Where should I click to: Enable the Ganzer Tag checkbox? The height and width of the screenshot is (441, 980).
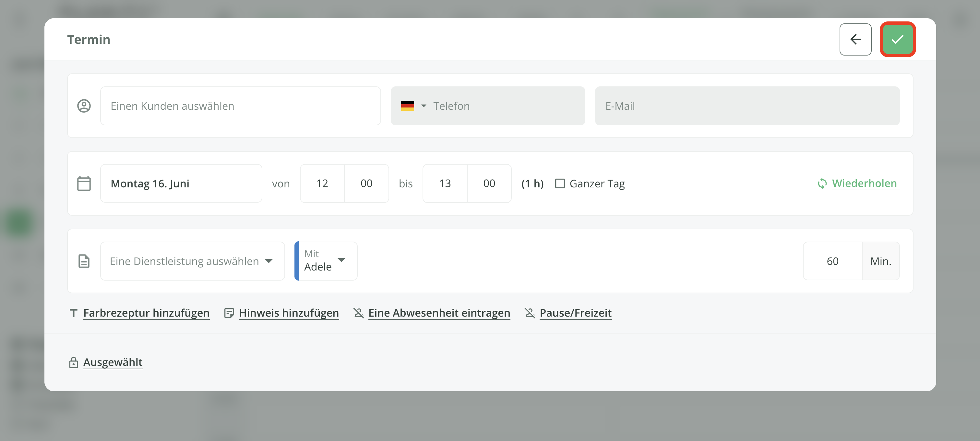[x=560, y=183]
